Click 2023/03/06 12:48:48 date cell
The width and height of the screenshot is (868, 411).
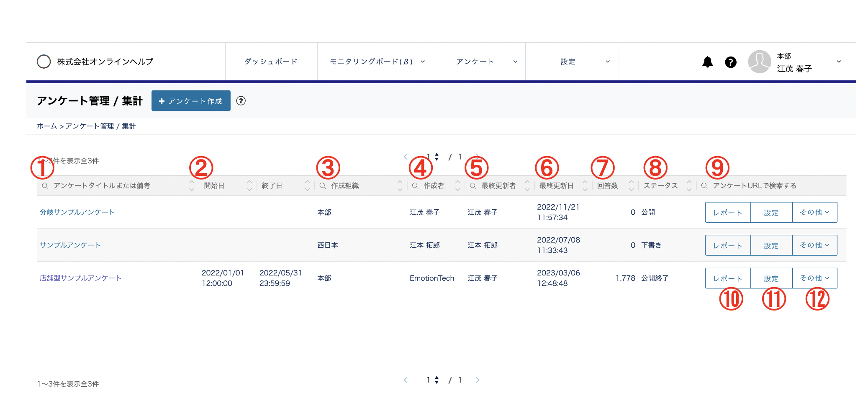558,278
